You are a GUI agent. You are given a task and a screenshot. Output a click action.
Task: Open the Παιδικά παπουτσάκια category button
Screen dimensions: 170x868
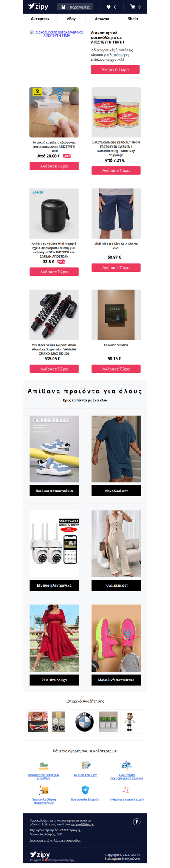[x=54, y=491]
